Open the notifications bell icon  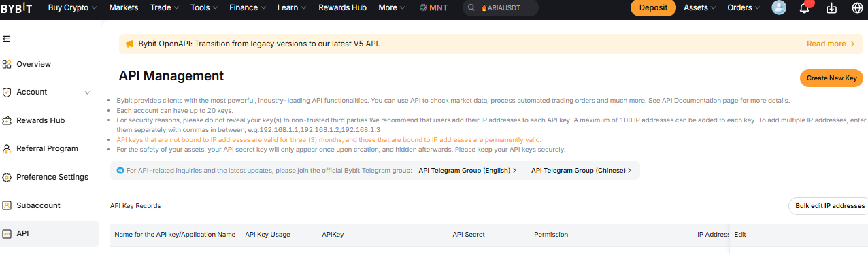click(804, 8)
